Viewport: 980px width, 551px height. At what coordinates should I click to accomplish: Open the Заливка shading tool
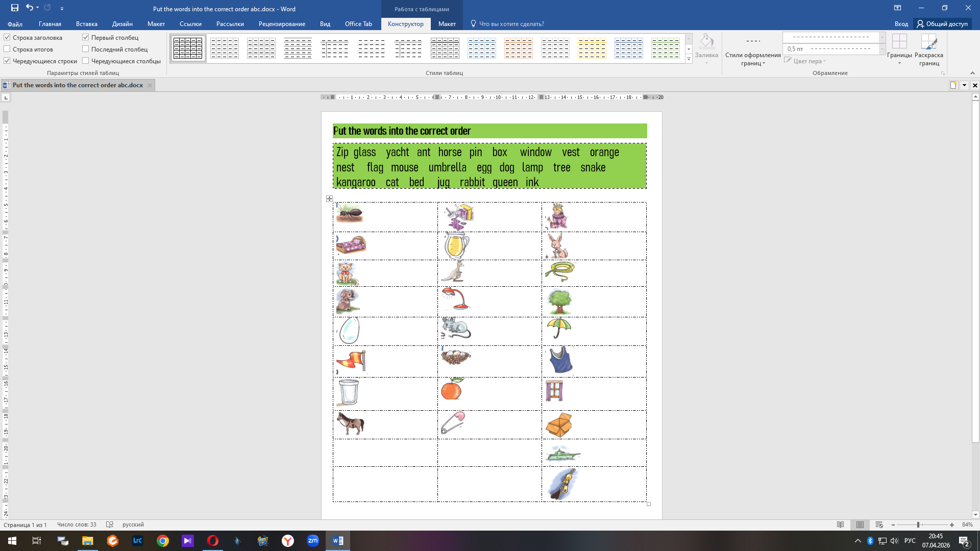point(706,46)
